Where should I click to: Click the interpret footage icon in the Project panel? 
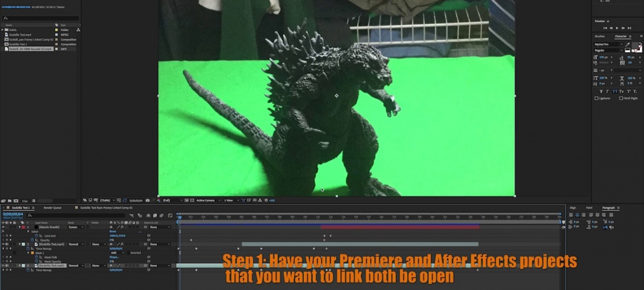tap(3, 201)
